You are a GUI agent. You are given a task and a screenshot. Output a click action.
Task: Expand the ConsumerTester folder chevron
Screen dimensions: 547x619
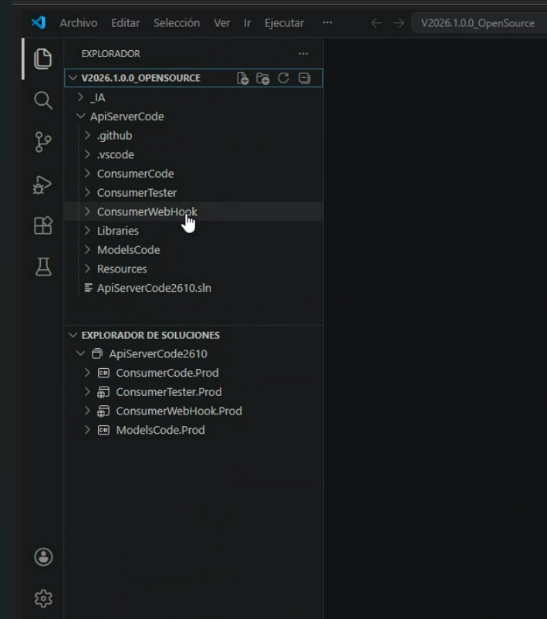[x=88, y=192]
